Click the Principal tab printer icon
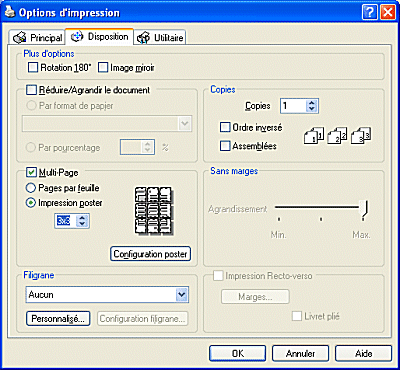The image size is (400, 370). click(x=20, y=38)
